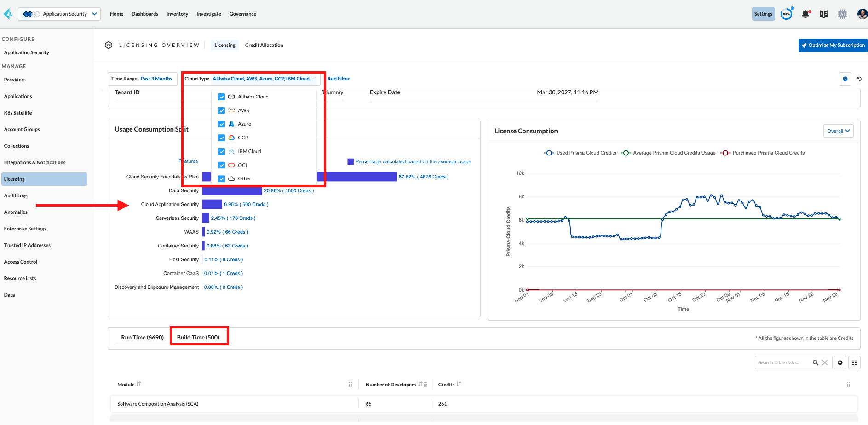Click the Data Security usage bar
868x425 pixels.
click(232, 191)
